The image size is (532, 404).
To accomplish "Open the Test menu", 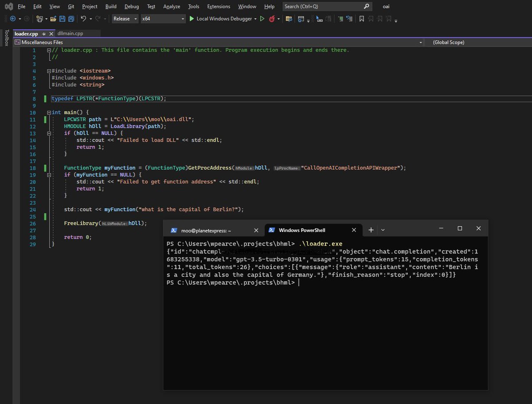I will 151,6.
